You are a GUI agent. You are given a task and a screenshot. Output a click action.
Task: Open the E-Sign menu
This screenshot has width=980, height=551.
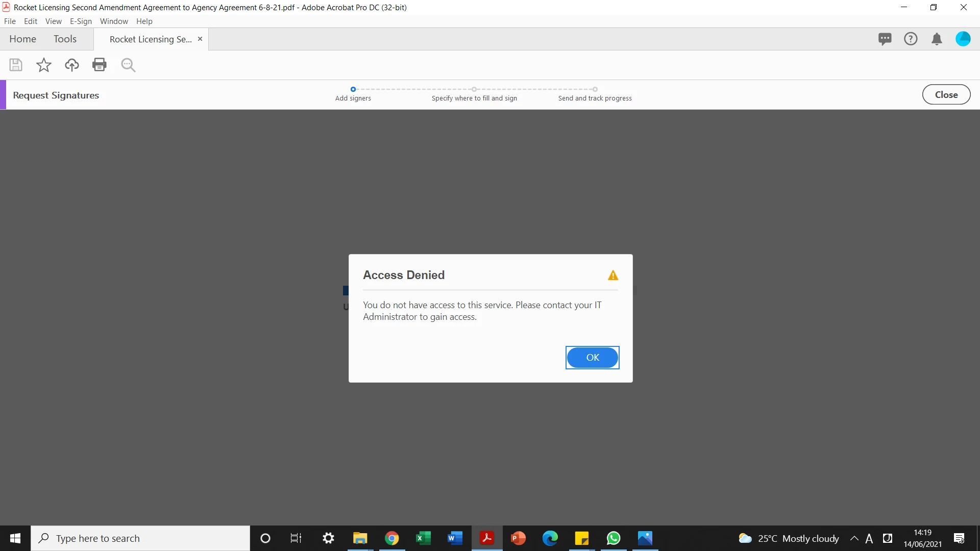pos(81,21)
